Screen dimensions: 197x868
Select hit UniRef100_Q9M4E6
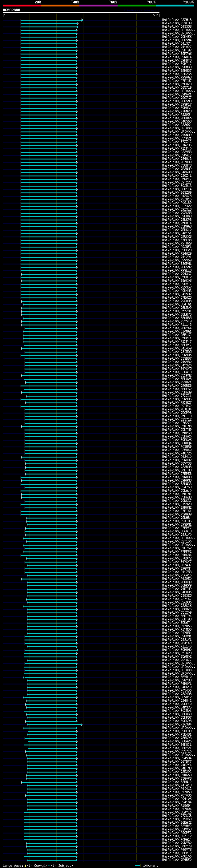pos(177,37)
